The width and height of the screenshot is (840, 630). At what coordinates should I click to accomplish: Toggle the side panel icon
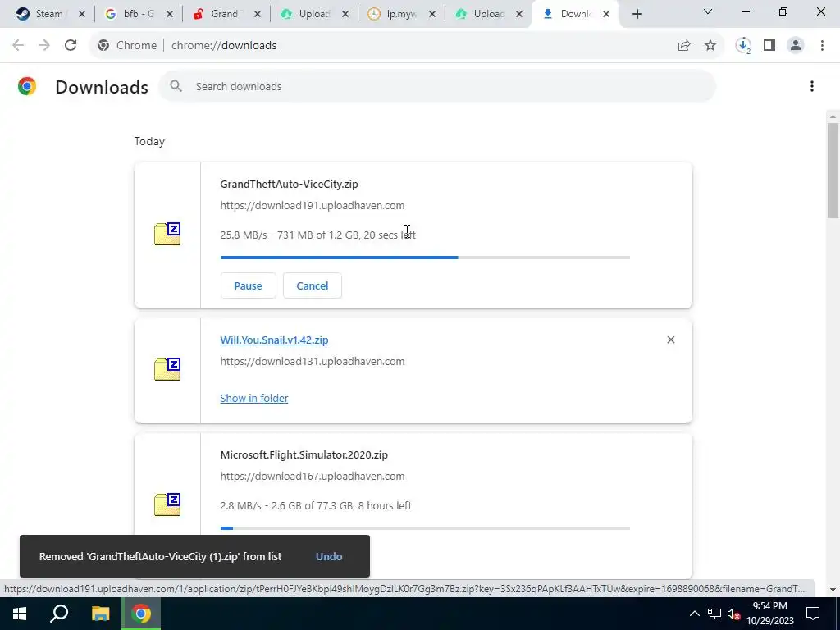(769, 46)
